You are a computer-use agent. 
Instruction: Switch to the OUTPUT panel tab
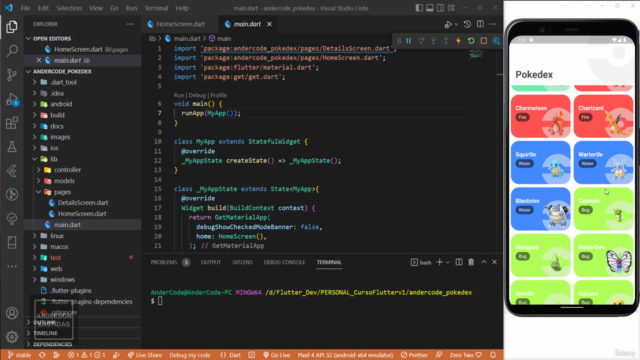(211, 262)
